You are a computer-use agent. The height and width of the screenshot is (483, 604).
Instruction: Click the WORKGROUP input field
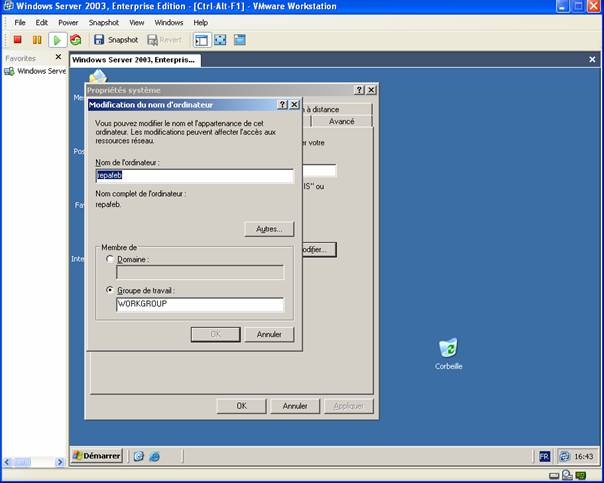[x=200, y=304]
